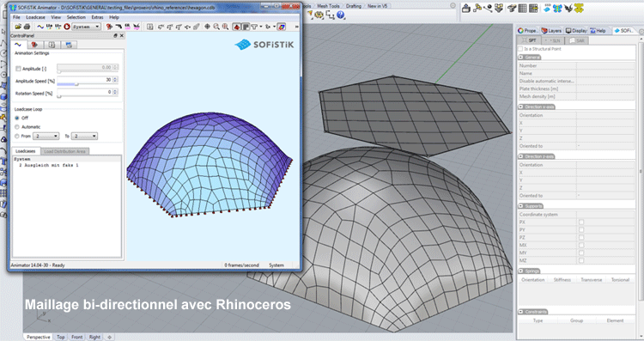Click the gear options icon in Rhino toolbar
The image size is (644, 341).
(x=319, y=15)
